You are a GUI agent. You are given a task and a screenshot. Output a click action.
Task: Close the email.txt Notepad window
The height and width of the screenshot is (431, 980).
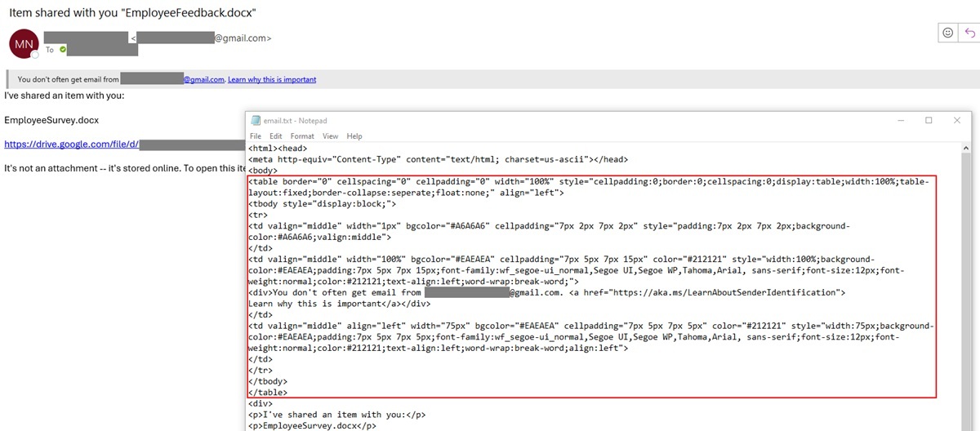coord(957,120)
